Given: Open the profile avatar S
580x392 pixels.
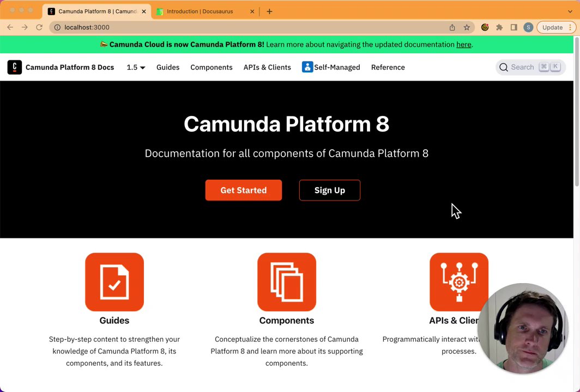Looking at the screenshot, I should [528, 27].
